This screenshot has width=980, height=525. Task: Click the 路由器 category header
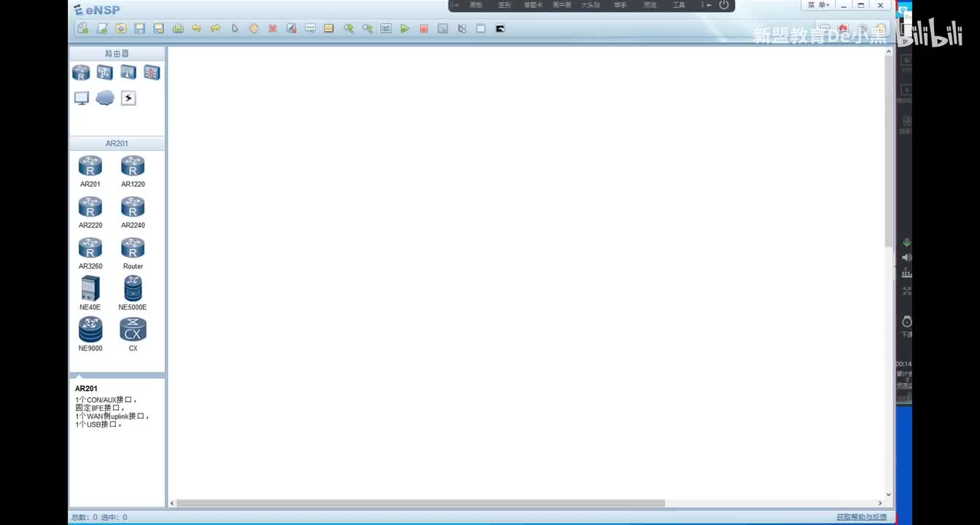(x=117, y=53)
